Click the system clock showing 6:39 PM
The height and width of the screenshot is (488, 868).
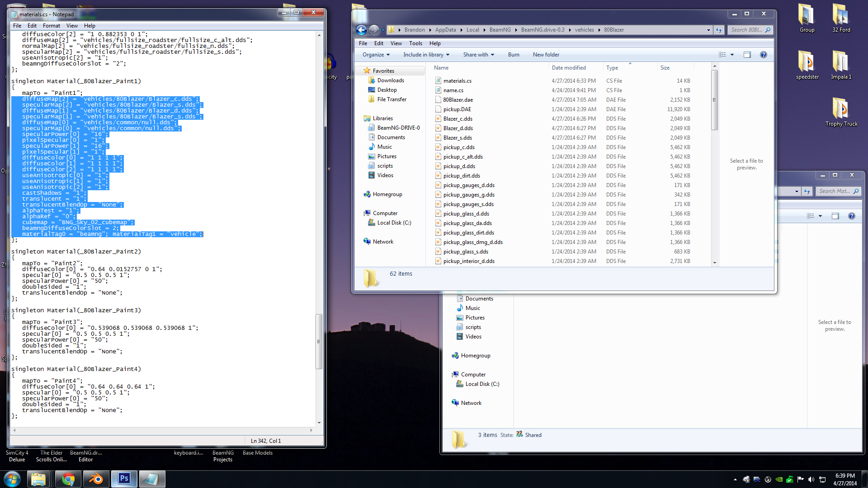pos(845,476)
